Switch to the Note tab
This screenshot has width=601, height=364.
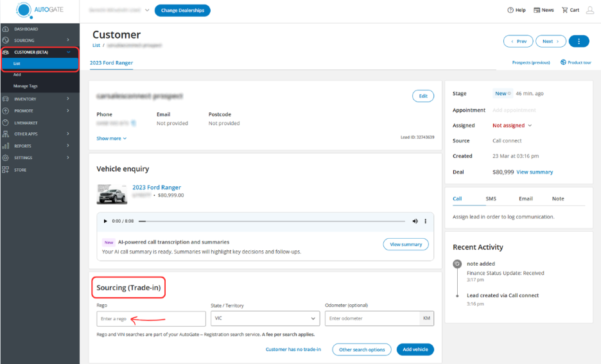pyautogui.click(x=558, y=199)
